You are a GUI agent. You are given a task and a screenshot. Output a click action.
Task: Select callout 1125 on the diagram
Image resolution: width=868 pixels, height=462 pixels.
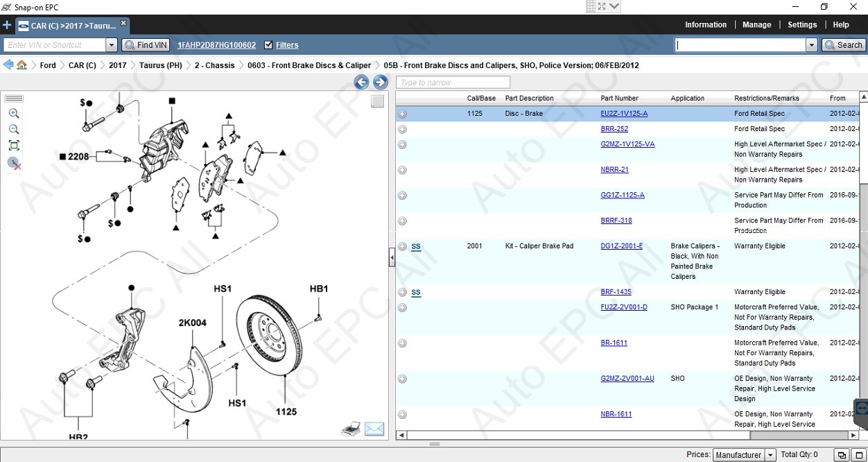pos(286,412)
